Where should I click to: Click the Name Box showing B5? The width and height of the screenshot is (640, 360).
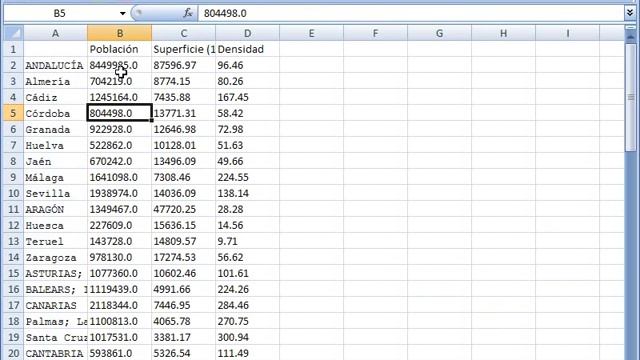61,13
